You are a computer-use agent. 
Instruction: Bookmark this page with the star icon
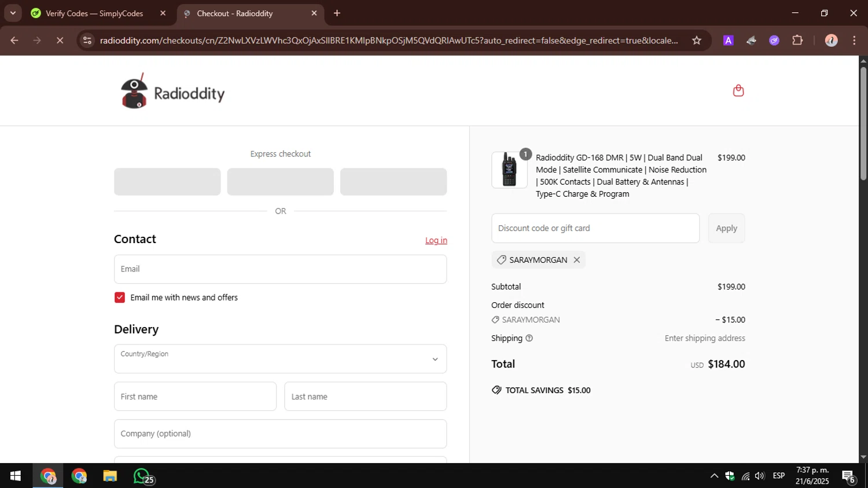(x=697, y=41)
